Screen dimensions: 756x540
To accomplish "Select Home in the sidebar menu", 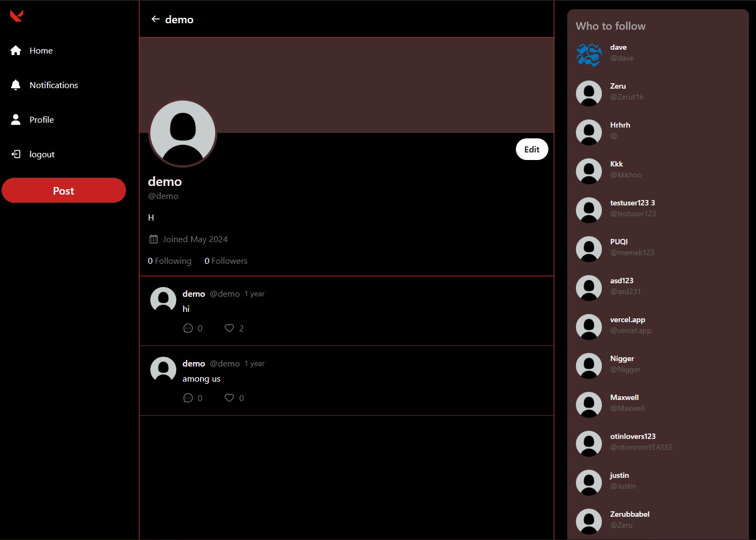I will pyautogui.click(x=41, y=50).
